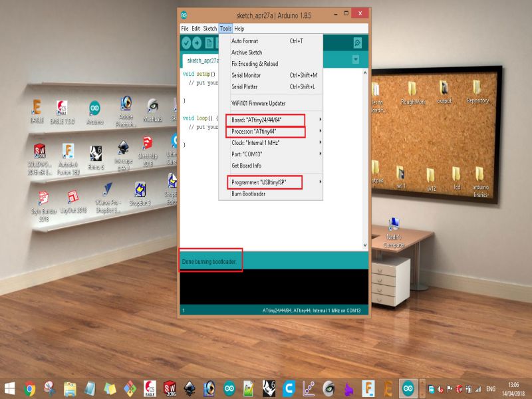Click the board info status bar text
The image size is (532, 399).
point(311,311)
